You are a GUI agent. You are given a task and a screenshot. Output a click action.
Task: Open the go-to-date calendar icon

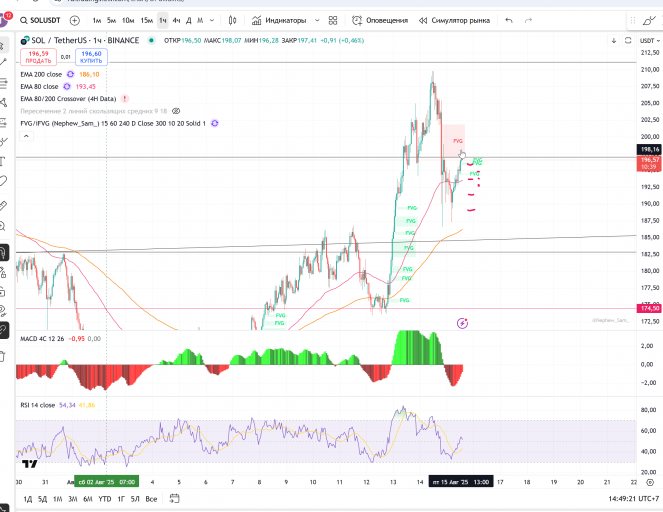174,499
